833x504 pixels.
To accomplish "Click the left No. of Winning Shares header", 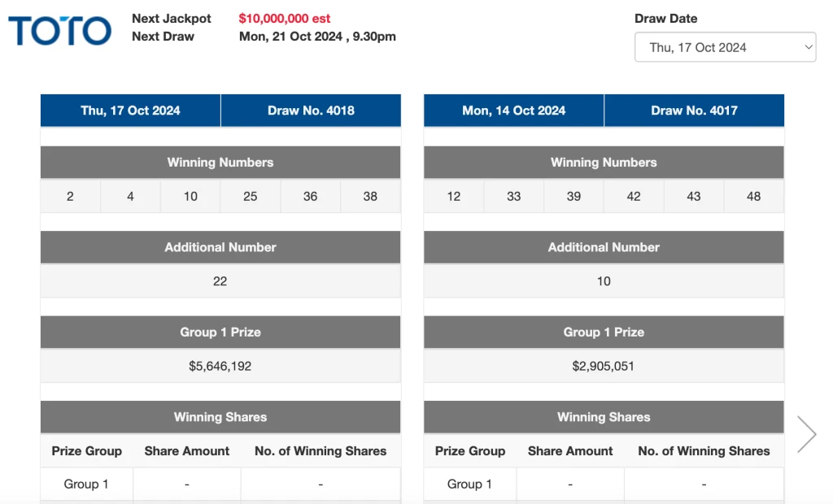I will 321,451.
